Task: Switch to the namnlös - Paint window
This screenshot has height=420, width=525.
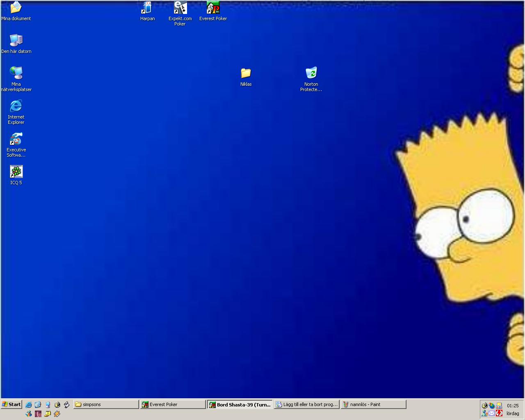Action: pyautogui.click(x=372, y=404)
